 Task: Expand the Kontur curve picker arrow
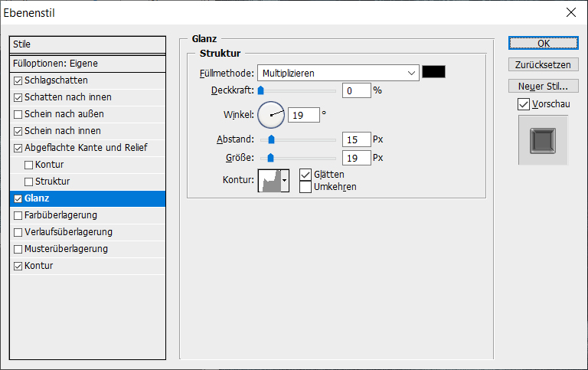point(286,180)
